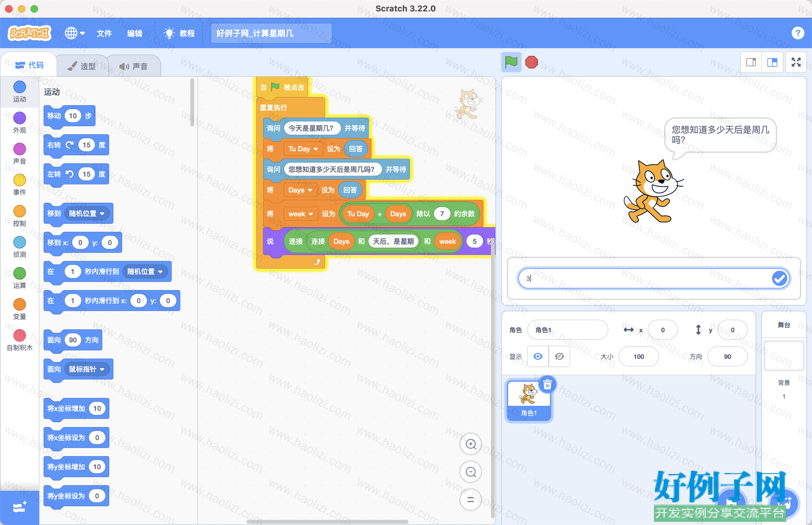Click the workspace horizontal scrollbar
The width and height of the screenshot is (812, 525).
(327, 522)
